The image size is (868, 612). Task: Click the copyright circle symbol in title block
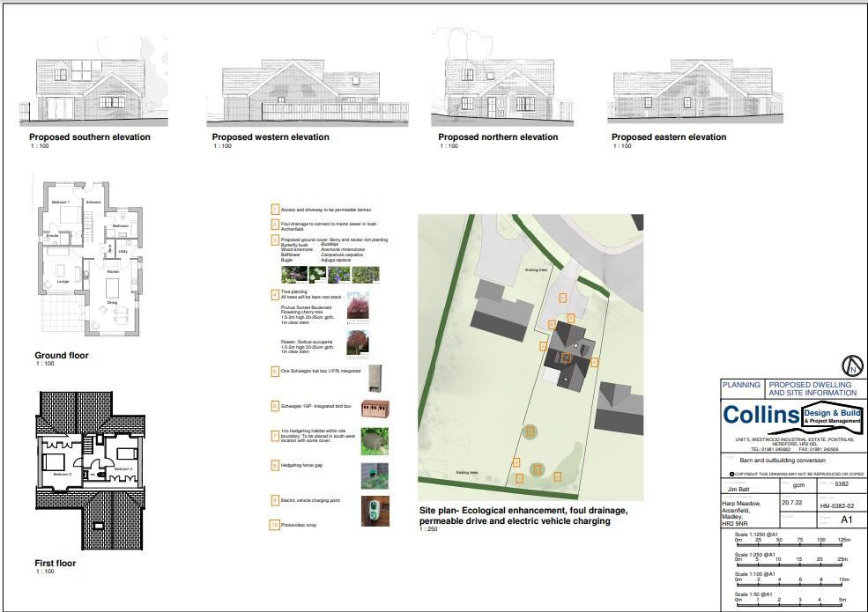click(731, 475)
